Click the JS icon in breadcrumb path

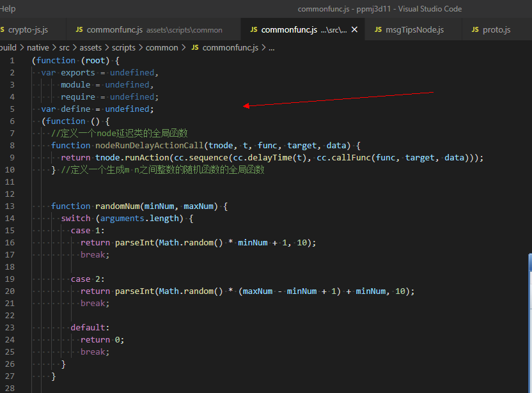tap(195, 48)
